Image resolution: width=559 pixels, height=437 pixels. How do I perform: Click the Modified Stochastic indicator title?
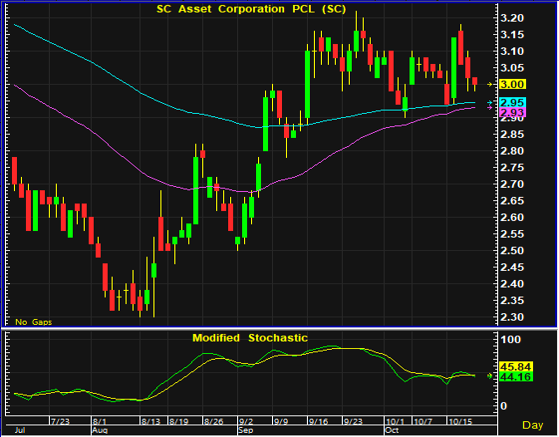[250, 338]
